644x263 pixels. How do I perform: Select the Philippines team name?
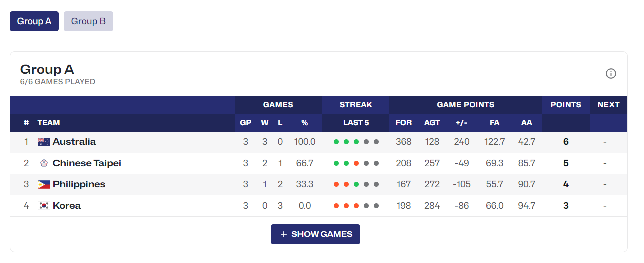pos(79,184)
